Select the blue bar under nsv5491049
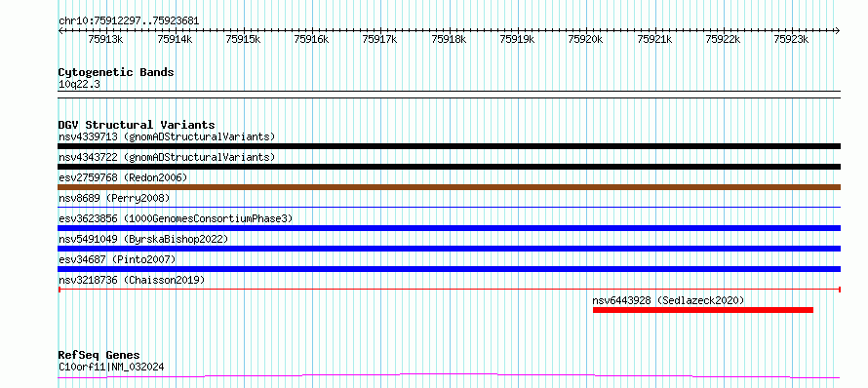This screenshot has height=388, width=868. coord(449,249)
